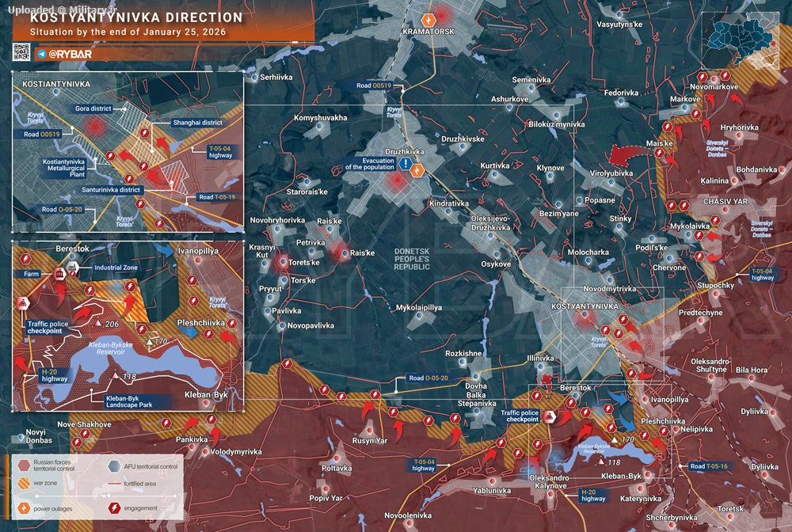Click the engagement icon just left of Mais'ke
792x532 pixels.
point(659,153)
